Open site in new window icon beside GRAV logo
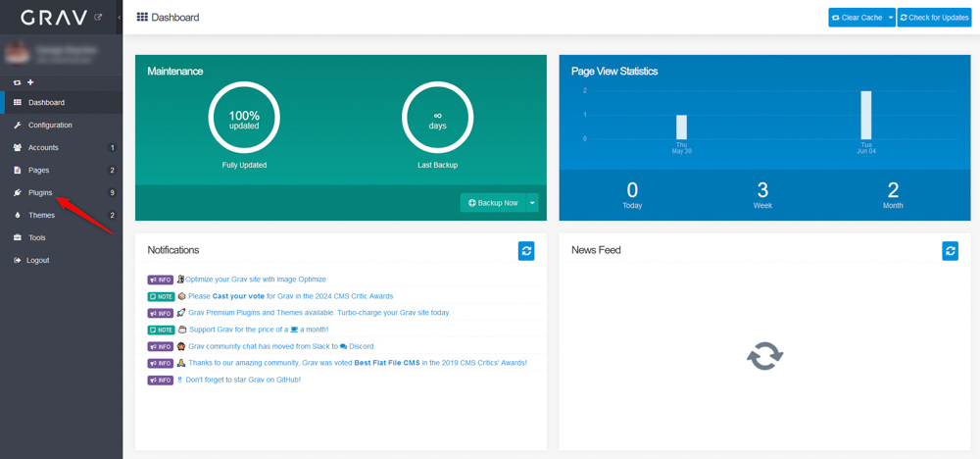The height and width of the screenshot is (459, 980). (x=97, y=18)
